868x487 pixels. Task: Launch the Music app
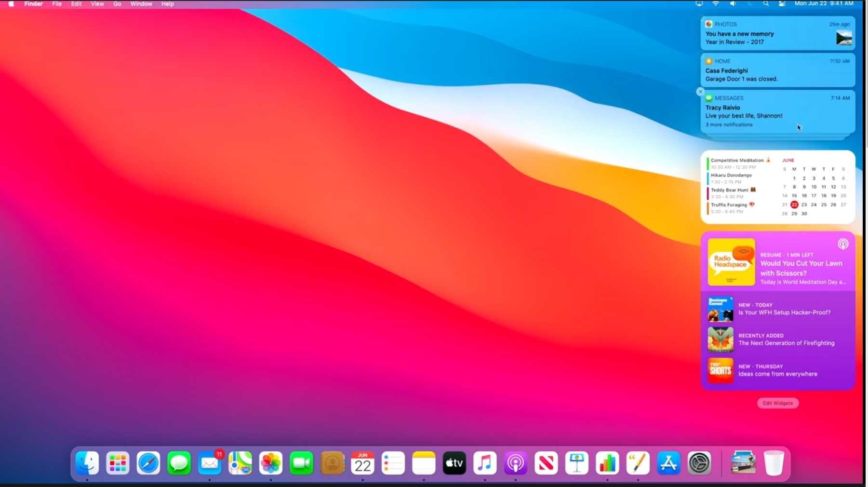coord(485,463)
